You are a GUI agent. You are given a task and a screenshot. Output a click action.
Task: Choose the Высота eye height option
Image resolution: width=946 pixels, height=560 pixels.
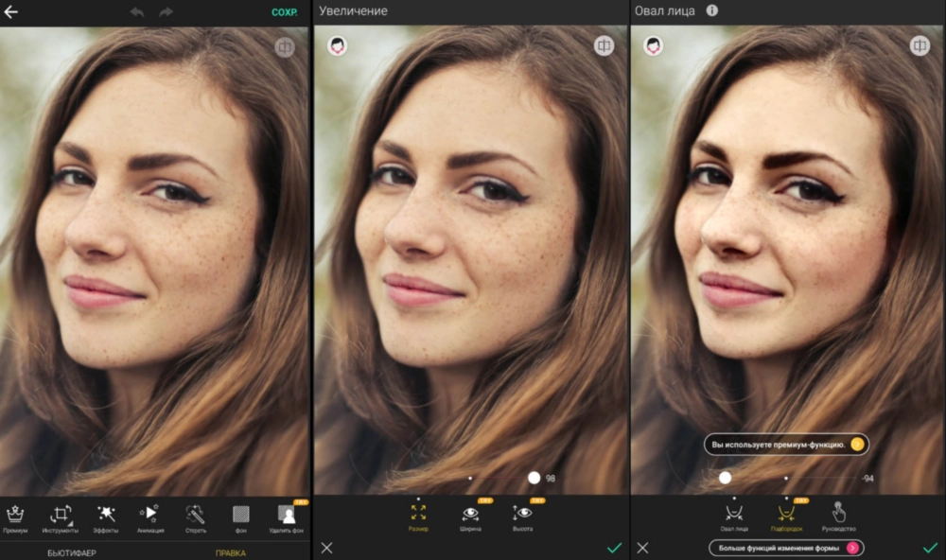click(522, 516)
